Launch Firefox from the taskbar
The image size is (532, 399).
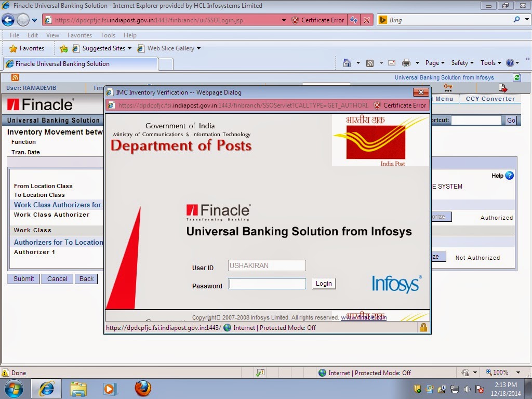pyautogui.click(x=142, y=389)
